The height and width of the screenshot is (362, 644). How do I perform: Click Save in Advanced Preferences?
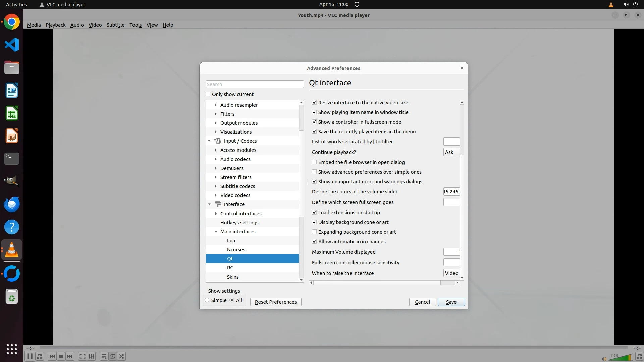pyautogui.click(x=451, y=302)
